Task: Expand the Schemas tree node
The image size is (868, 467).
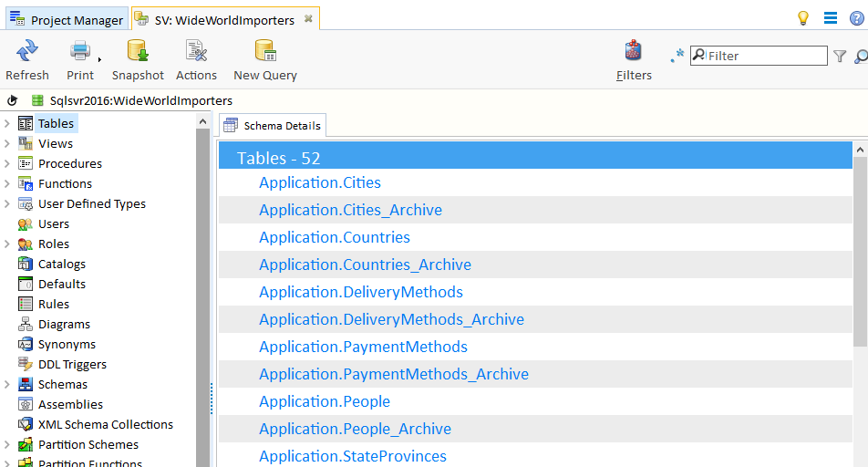Action: pos(6,384)
